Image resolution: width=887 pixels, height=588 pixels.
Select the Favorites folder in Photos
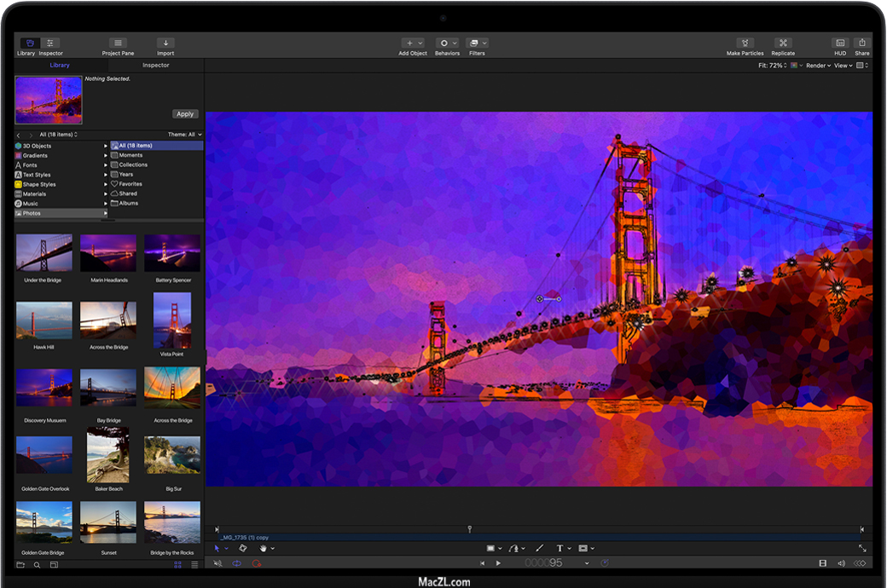[130, 184]
